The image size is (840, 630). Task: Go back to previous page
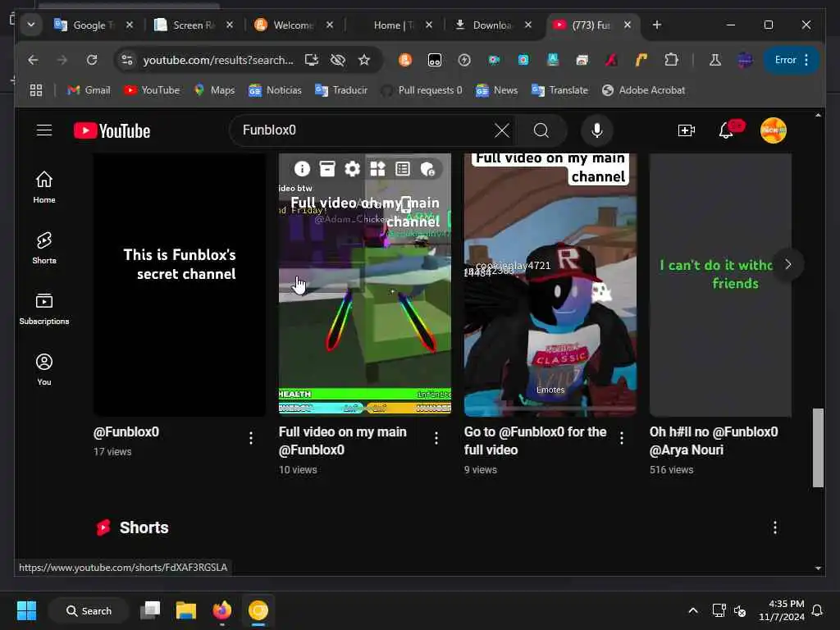(33, 60)
